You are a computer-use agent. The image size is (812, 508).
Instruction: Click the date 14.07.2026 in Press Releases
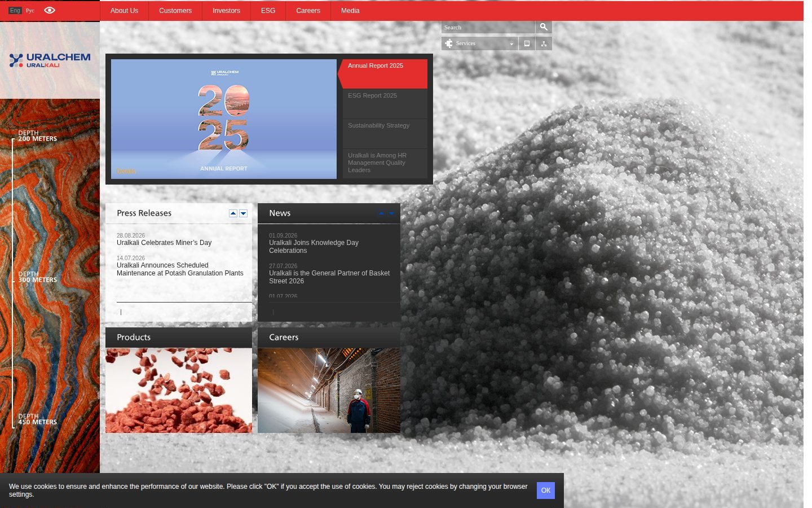(131, 258)
